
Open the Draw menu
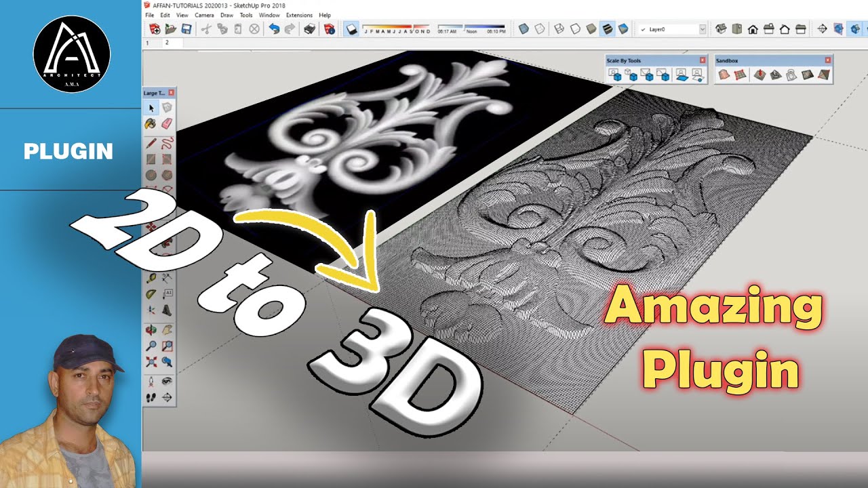[226, 15]
